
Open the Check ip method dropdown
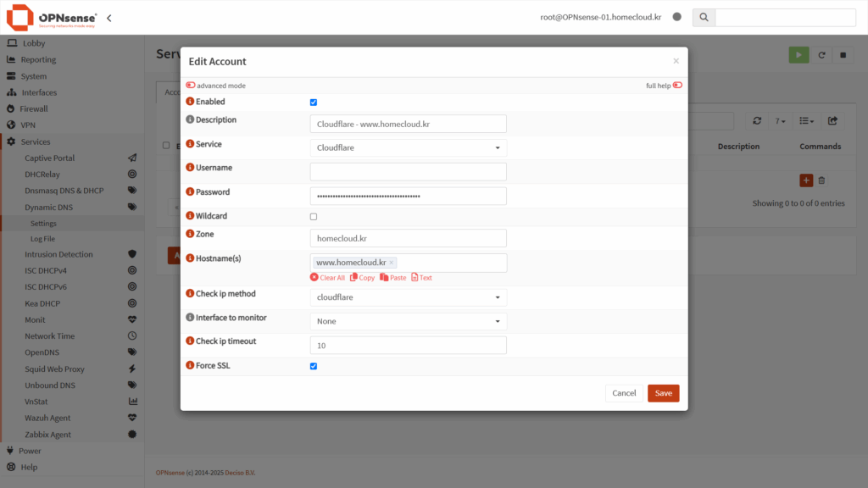click(x=408, y=297)
